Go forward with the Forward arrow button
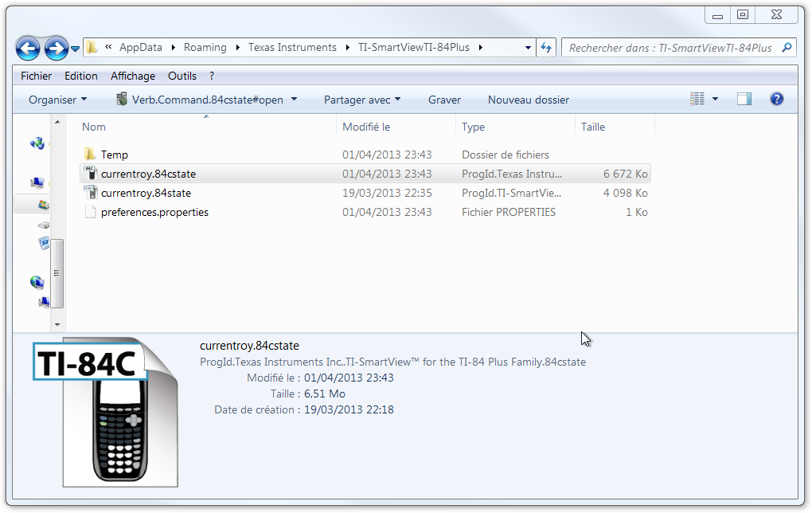The image size is (812, 513). pyautogui.click(x=56, y=48)
